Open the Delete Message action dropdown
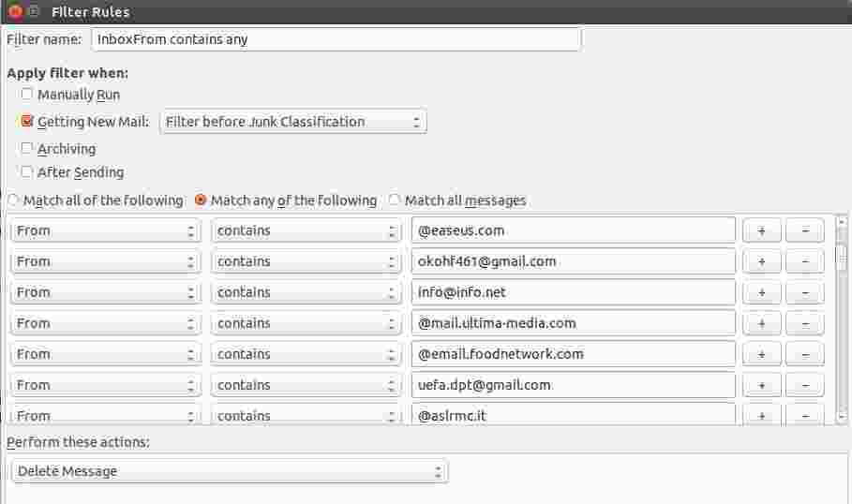This screenshot has width=852, height=504. click(x=230, y=471)
